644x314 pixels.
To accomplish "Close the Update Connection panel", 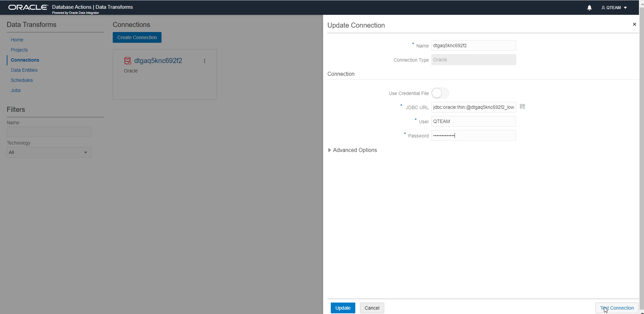I will pos(635,24).
